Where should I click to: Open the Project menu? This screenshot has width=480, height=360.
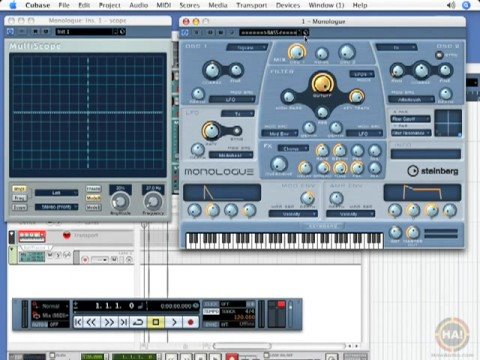(x=109, y=5)
